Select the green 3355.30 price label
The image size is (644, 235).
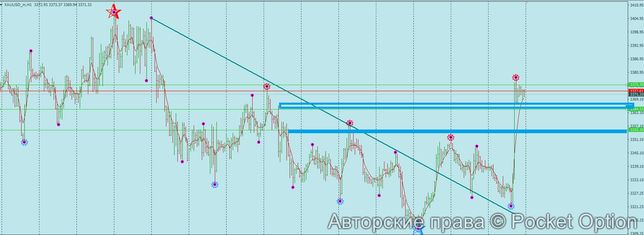[636, 130]
